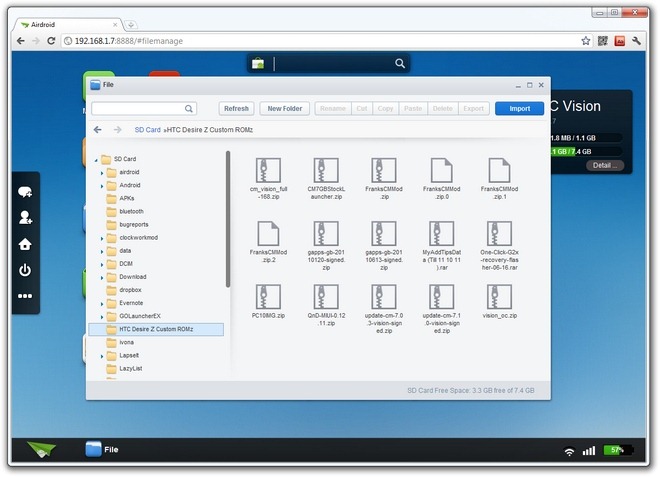Select cm_vision_full-168.zip file
Image resolution: width=660 pixels, height=477 pixels.
[x=269, y=179]
